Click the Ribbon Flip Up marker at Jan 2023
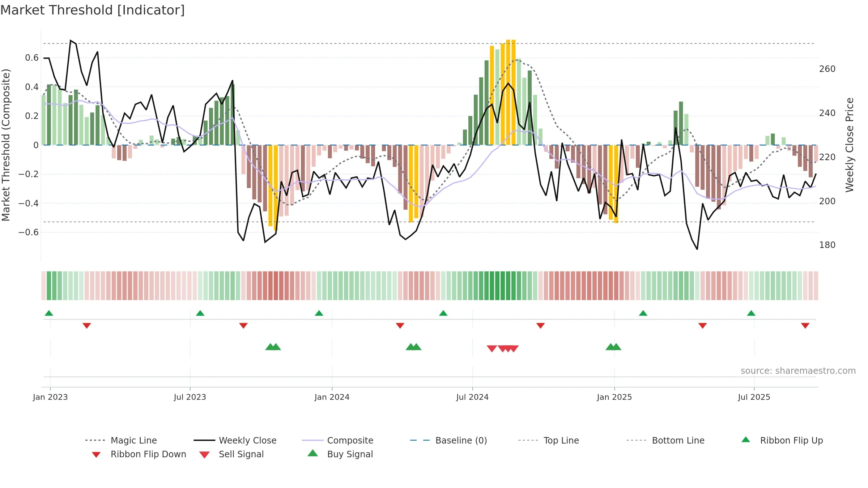868x488 pixels. tap(49, 313)
